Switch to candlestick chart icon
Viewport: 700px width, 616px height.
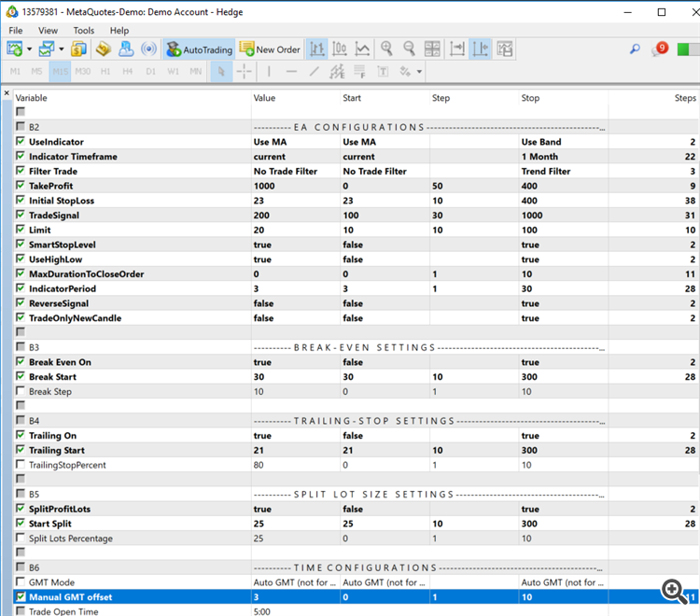click(340, 49)
